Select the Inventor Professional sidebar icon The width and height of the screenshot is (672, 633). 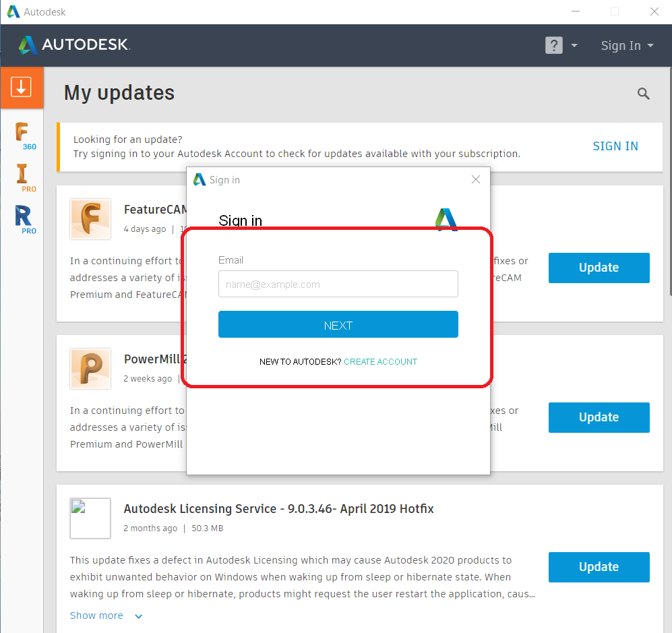(x=22, y=177)
